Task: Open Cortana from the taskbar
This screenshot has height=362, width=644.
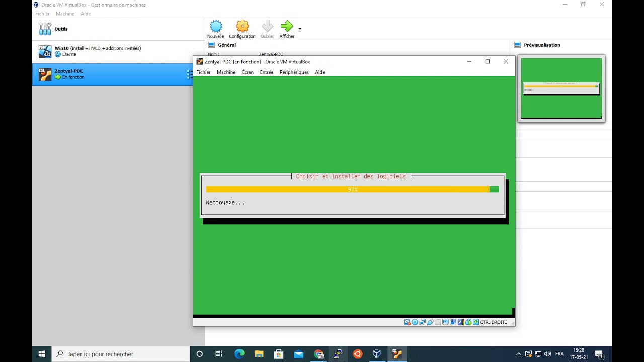Action: 200,354
